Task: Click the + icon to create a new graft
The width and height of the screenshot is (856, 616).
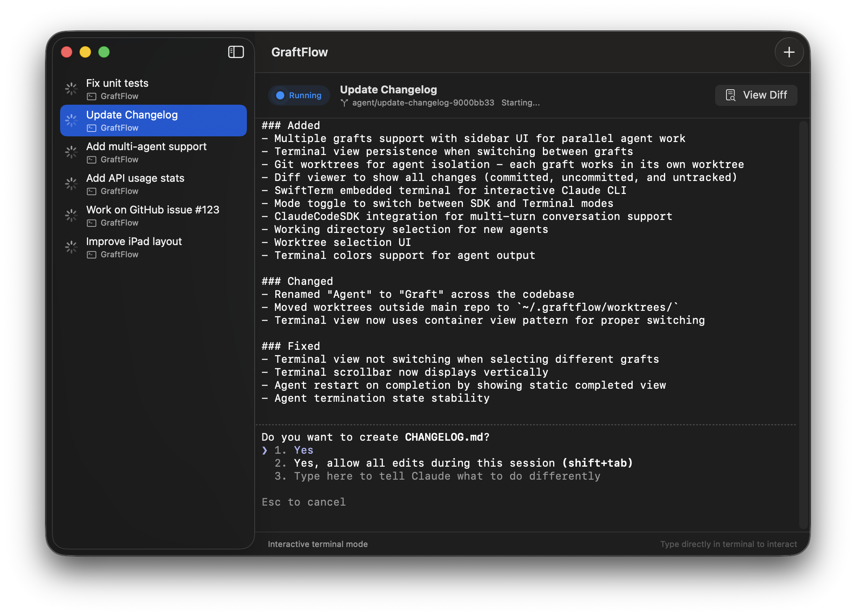Action: 789,52
